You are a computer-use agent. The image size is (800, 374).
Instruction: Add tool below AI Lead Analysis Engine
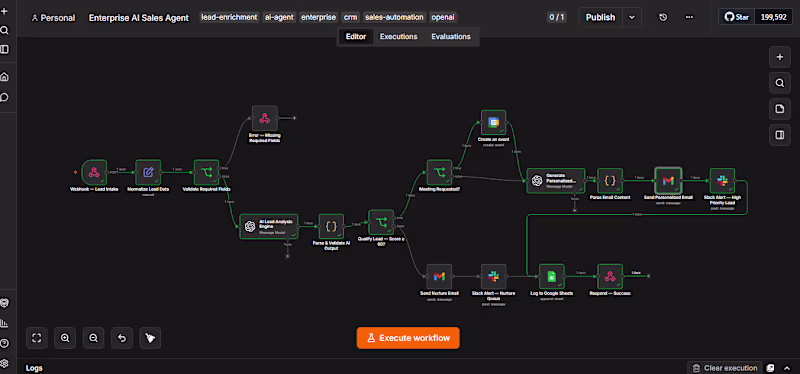(287, 256)
